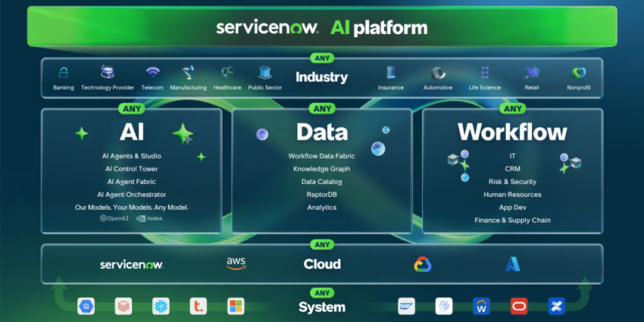This screenshot has width=644, height=322.
Task: Click the Workday system icon
Action: [481, 306]
